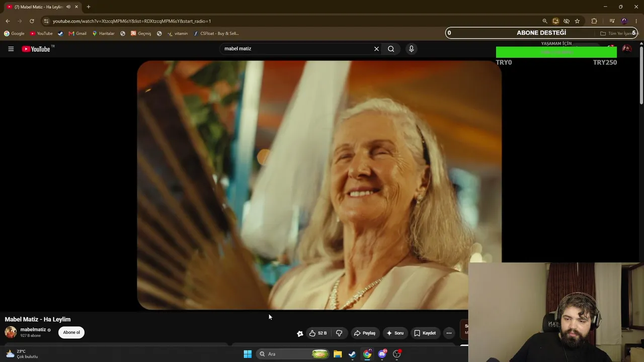The image size is (644, 362).
Task: Open the Haritalar bookmark
Action: [103, 34]
